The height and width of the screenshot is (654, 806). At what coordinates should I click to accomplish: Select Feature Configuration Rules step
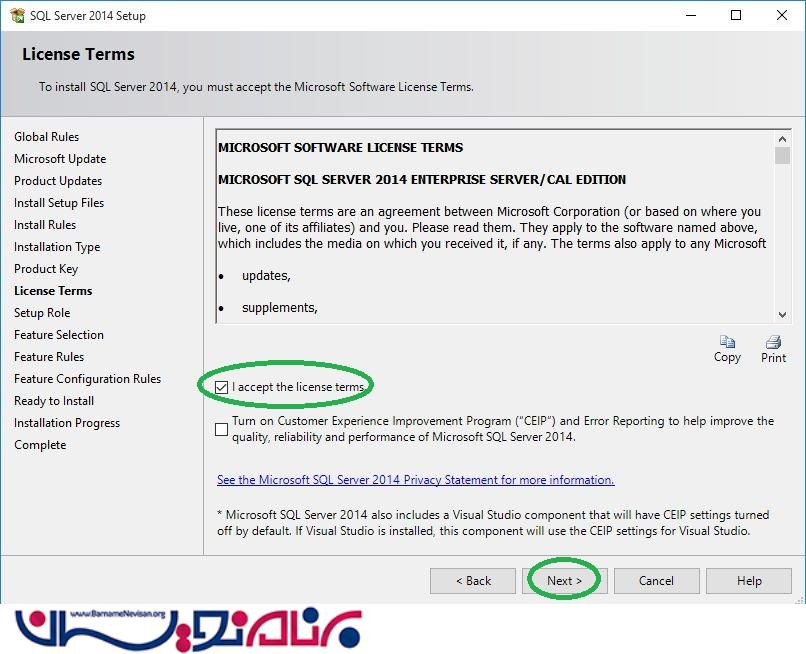coord(87,379)
